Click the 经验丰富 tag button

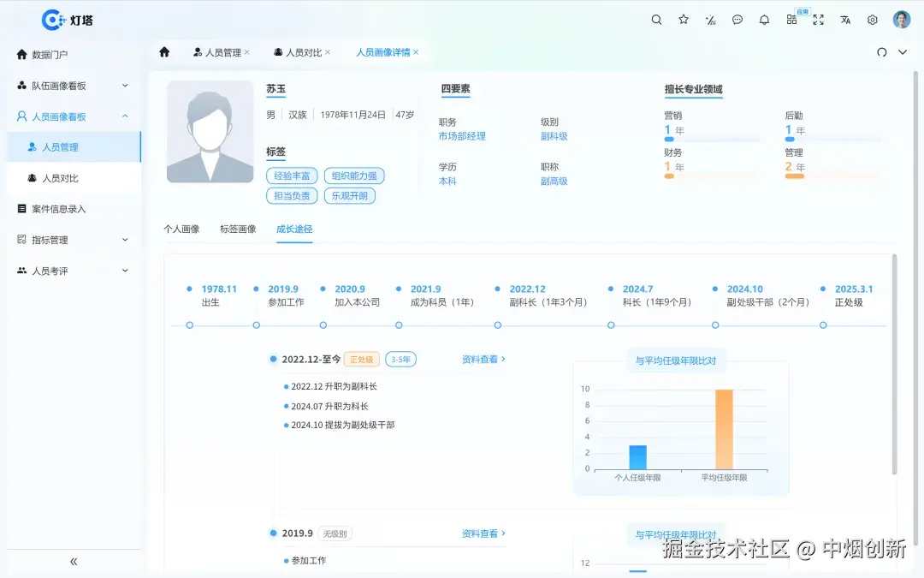tap(291, 176)
